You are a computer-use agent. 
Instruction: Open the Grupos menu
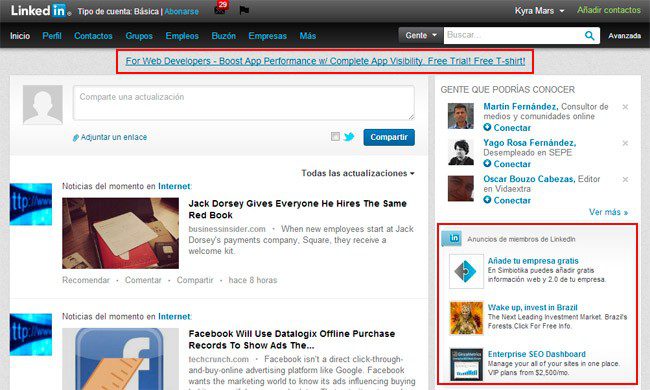(139, 36)
